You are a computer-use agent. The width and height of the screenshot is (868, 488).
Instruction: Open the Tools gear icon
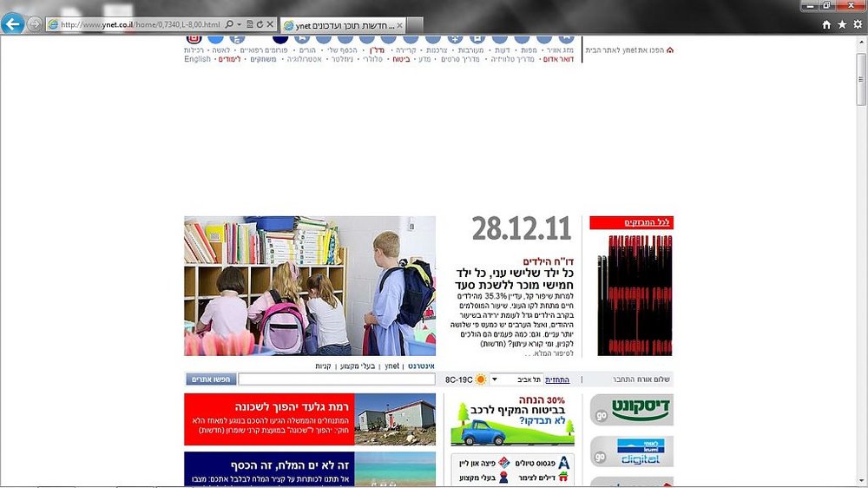click(x=858, y=24)
